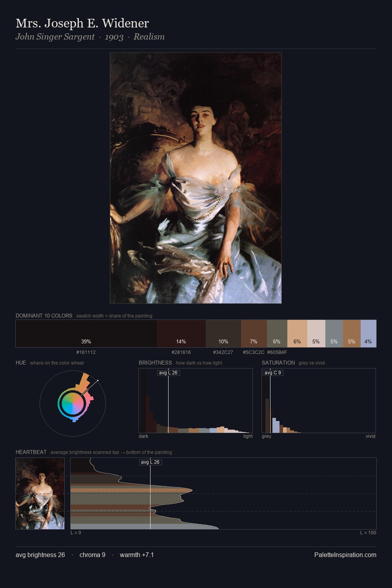Click the 4% lavender blue swatch
The width and height of the screenshot is (392, 588).
coord(368,334)
